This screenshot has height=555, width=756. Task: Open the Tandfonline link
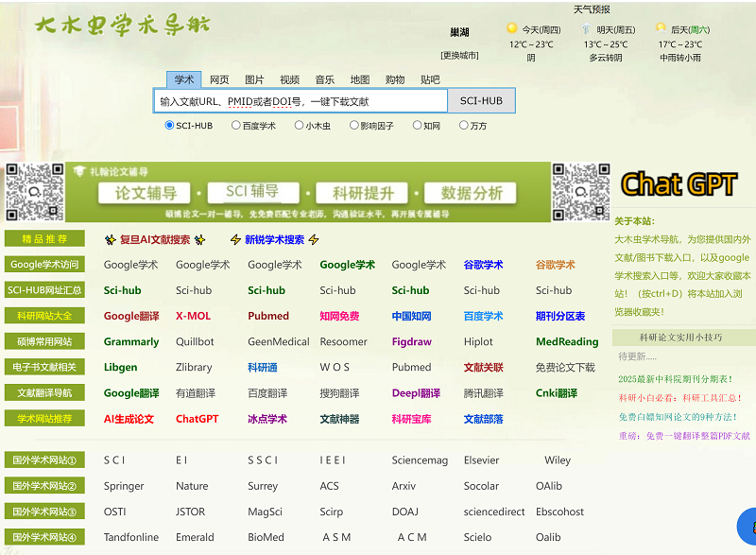[131, 537]
